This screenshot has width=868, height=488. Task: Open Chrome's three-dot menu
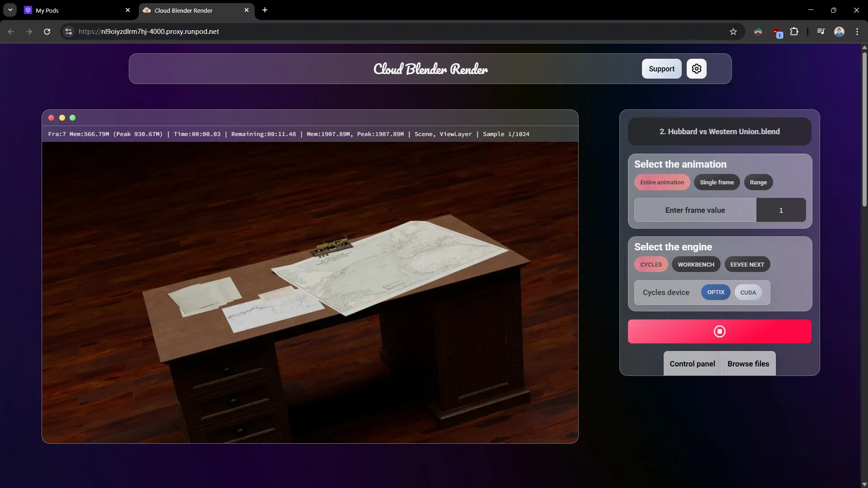(857, 32)
